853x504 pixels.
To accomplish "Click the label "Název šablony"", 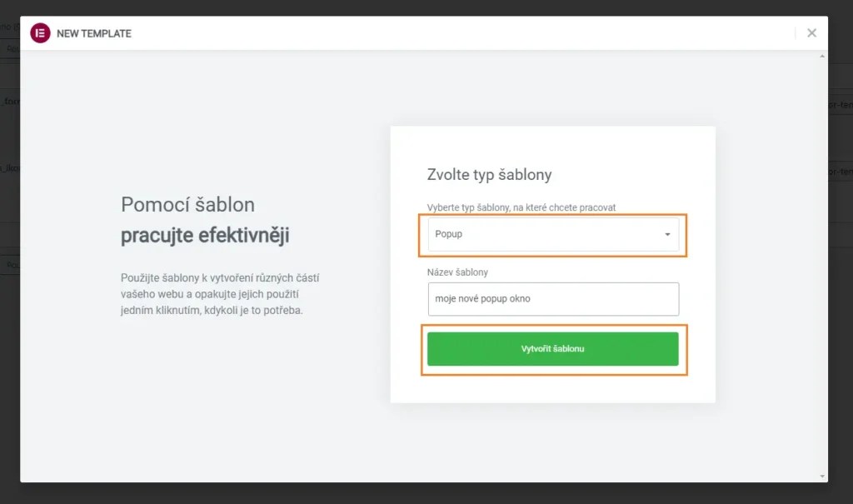I will [x=459, y=272].
